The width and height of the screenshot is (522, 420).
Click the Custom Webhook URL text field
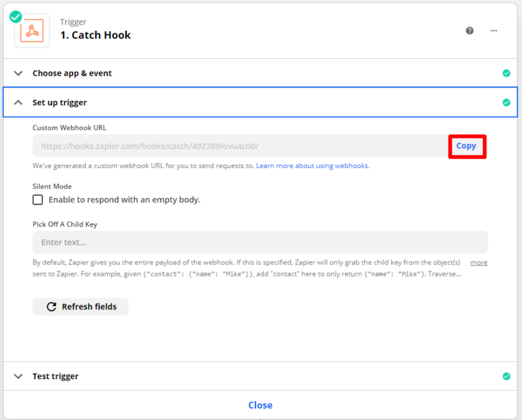pos(238,146)
